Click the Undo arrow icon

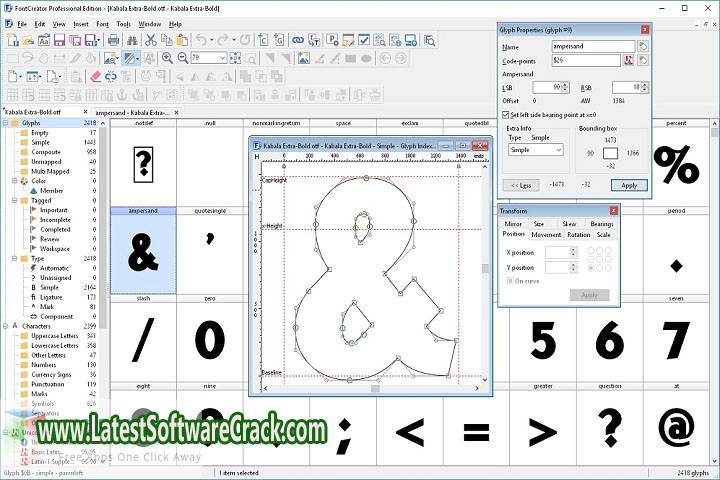[x=201, y=40]
